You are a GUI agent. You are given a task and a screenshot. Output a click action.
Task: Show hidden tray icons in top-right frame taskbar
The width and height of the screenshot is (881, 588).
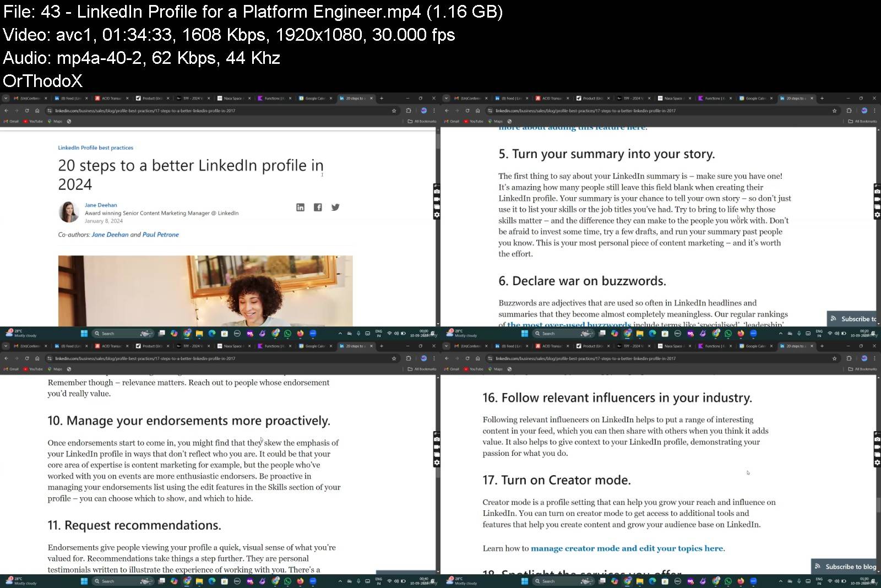click(x=781, y=333)
